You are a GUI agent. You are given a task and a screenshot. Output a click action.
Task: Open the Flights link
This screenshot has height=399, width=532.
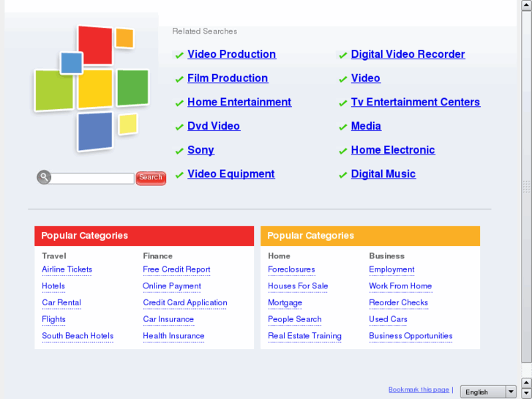pyautogui.click(x=53, y=319)
